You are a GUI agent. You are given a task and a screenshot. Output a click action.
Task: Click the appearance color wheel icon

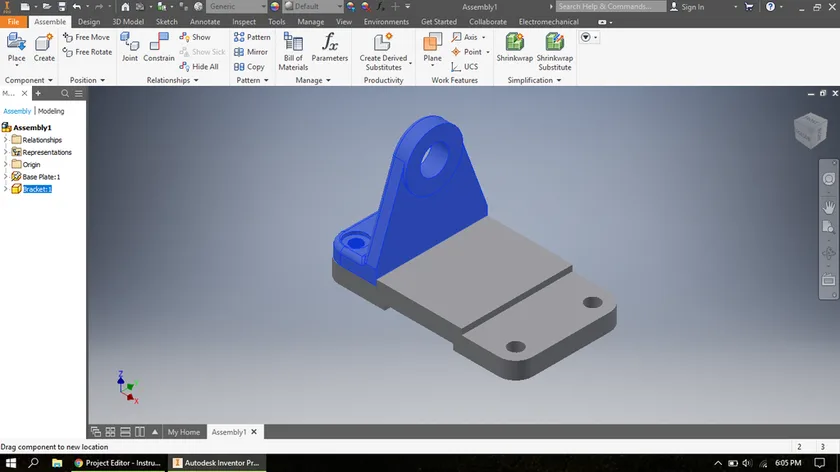pos(275,6)
